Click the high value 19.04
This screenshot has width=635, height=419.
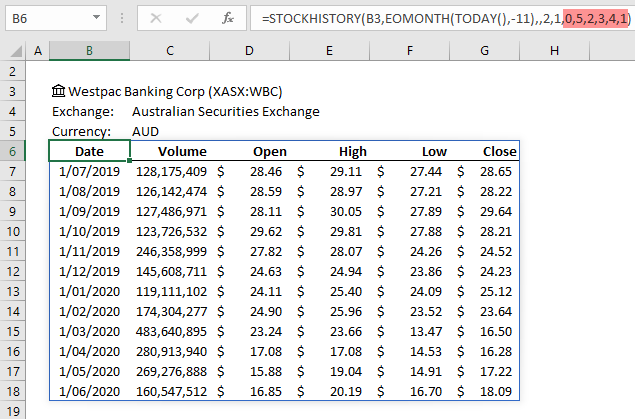(345, 371)
